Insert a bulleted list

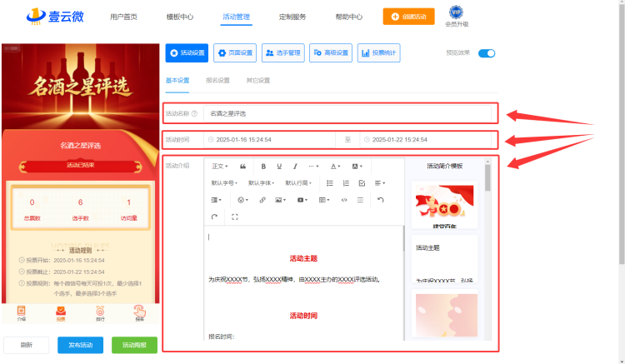(x=330, y=183)
